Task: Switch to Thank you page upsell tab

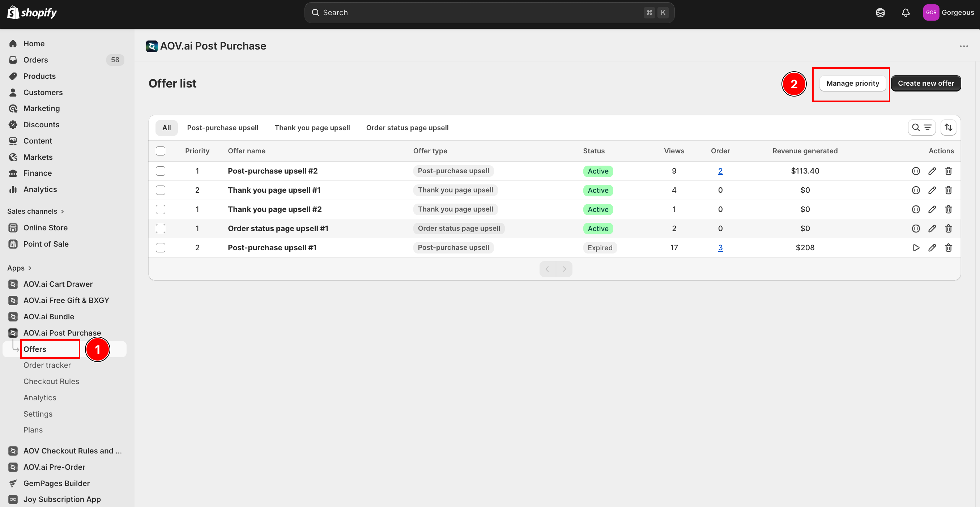Action: point(312,128)
